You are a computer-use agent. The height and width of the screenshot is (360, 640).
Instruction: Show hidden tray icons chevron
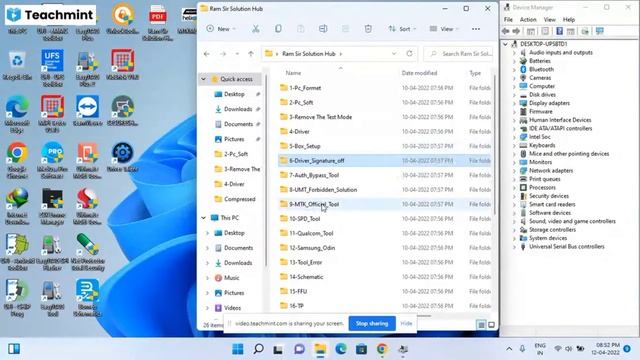coord(509,349)
